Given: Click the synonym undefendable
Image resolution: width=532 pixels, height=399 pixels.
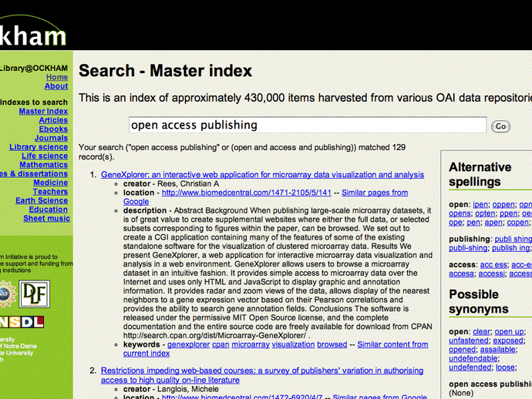Looking at the screenshot, I should pos(473,358).
